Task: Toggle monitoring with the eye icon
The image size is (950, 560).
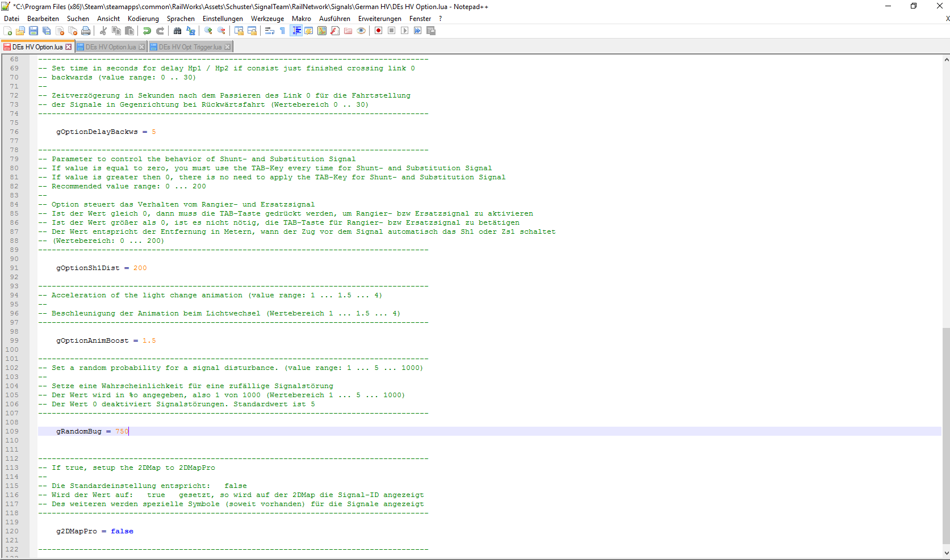Action: 361,31
